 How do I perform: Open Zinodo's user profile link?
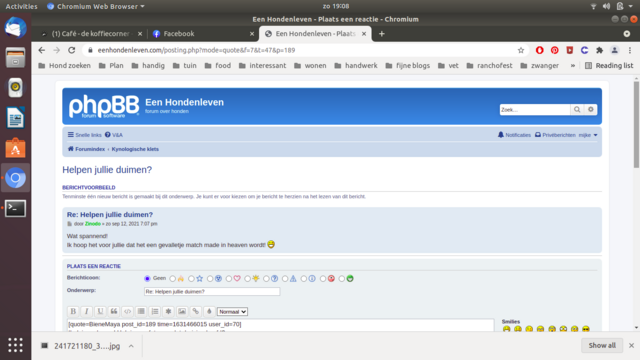[93, 224]
